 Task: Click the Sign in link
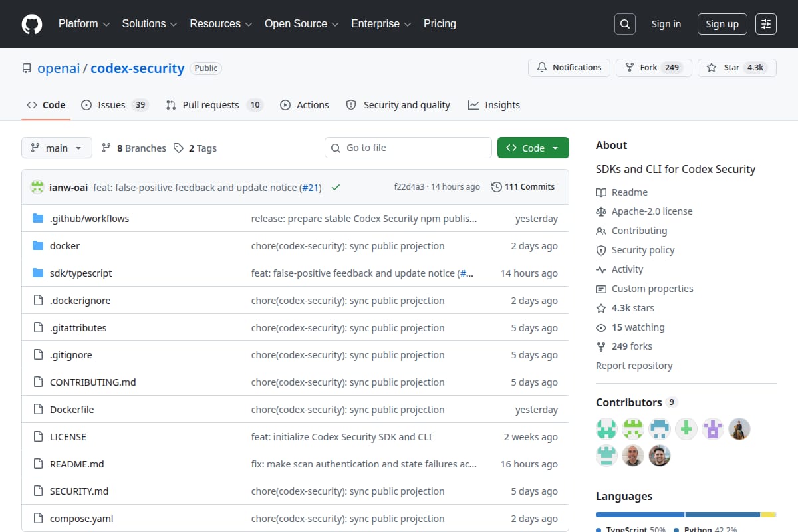tap(666, 24)
